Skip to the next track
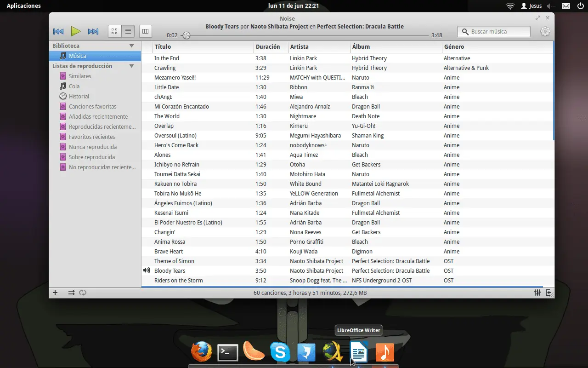The width and height of the screenshot is (588, 368). tap(93, 31)
